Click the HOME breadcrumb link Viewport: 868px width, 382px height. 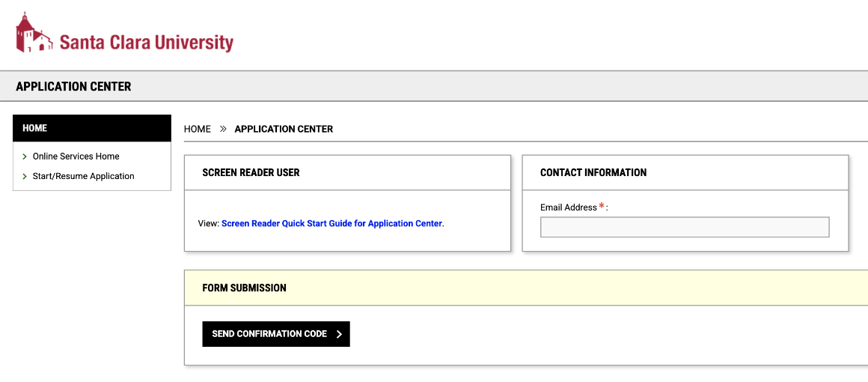(x=197, y=129)
